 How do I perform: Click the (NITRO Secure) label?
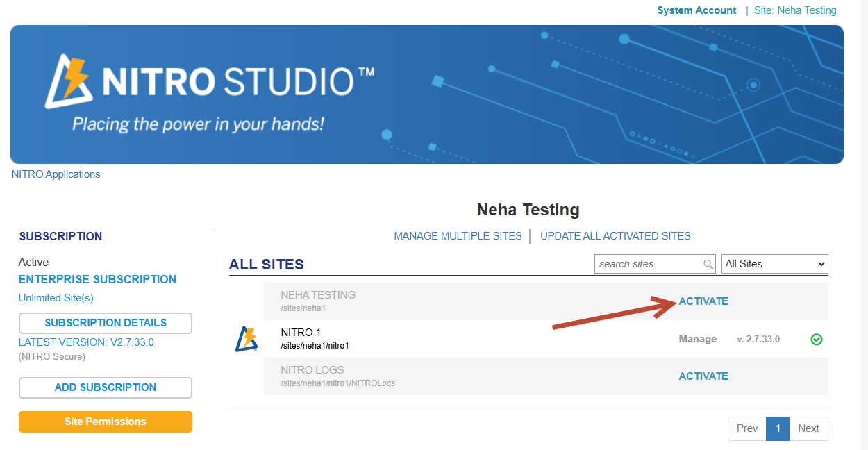tap(52, 357)
